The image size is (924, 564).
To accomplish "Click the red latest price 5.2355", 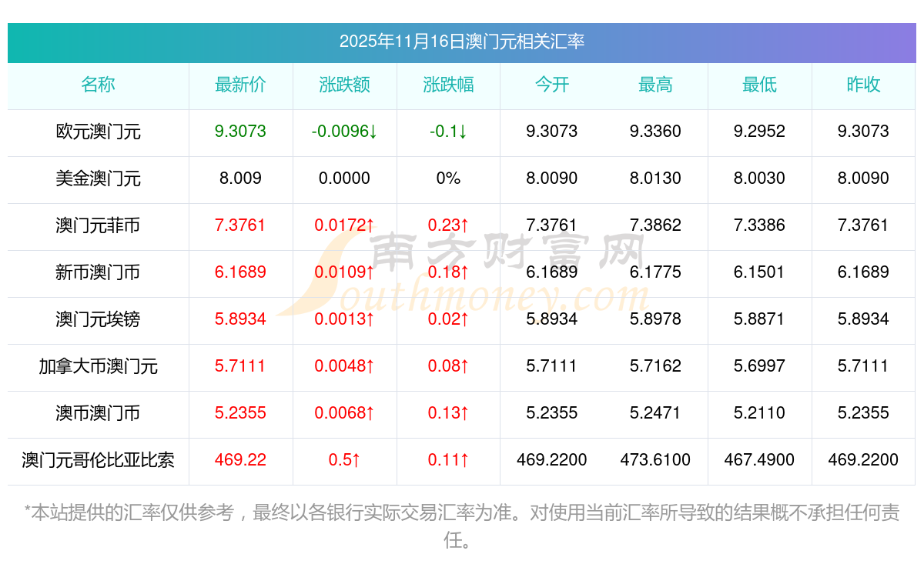I will [240, 413].
